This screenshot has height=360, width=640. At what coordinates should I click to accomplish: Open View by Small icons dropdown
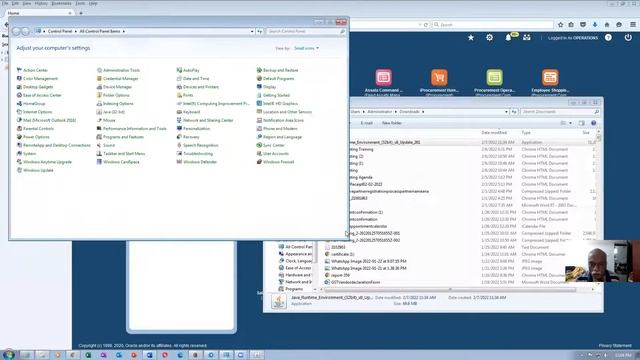click(307, 48)
